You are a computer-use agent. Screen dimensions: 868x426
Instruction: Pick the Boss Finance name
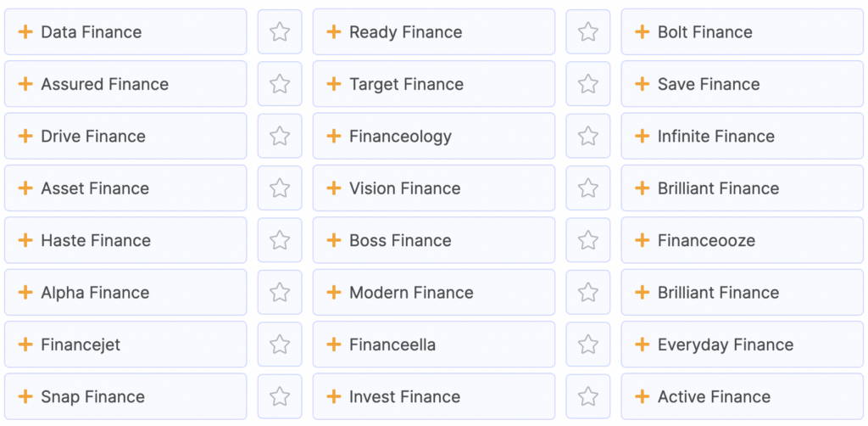pyautogui.click(x=434, y=240)
